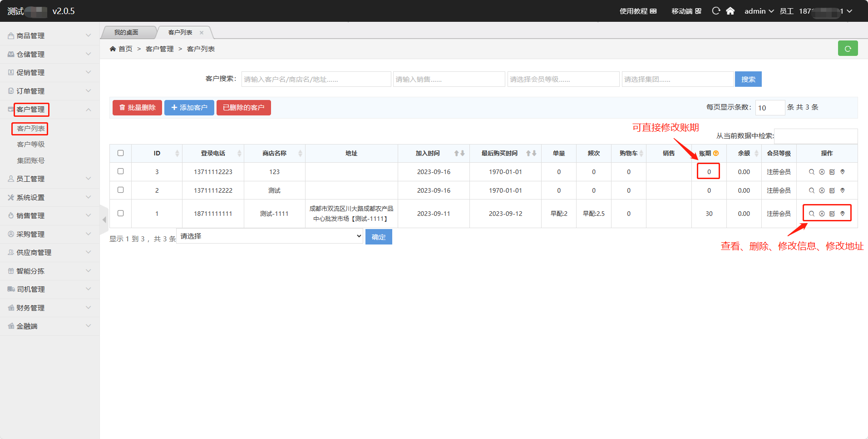Click the 请输入销售 input field

point(449,79)
